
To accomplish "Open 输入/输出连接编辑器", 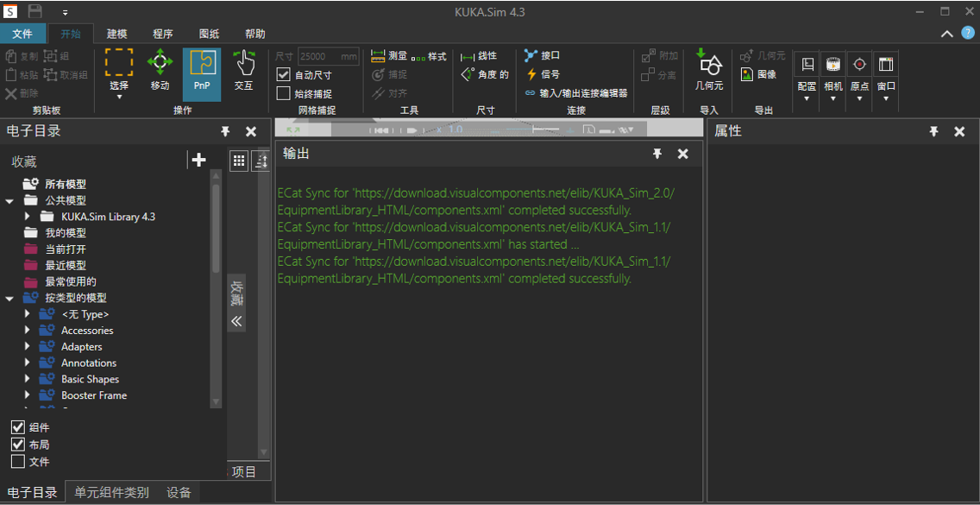I will click(576, 93).
